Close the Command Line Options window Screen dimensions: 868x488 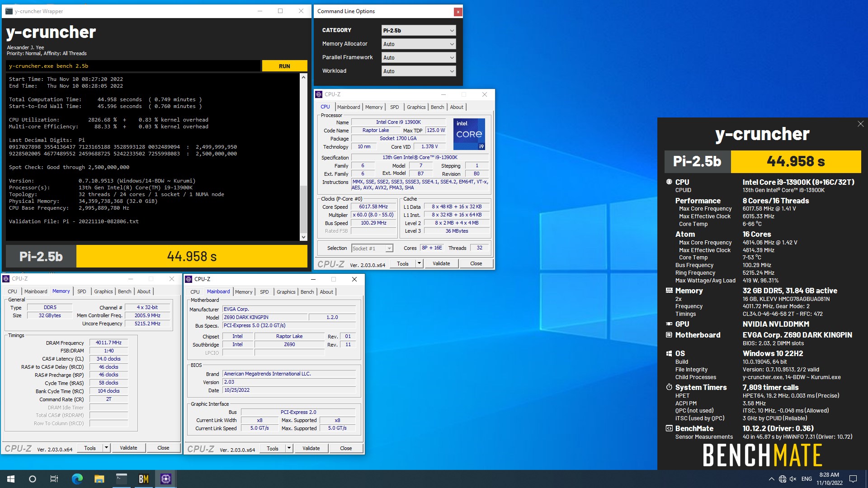point(458,12)
